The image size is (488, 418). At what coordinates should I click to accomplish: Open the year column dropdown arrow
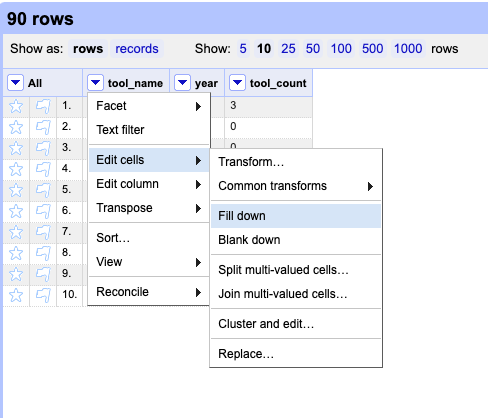tap(182, 82)
